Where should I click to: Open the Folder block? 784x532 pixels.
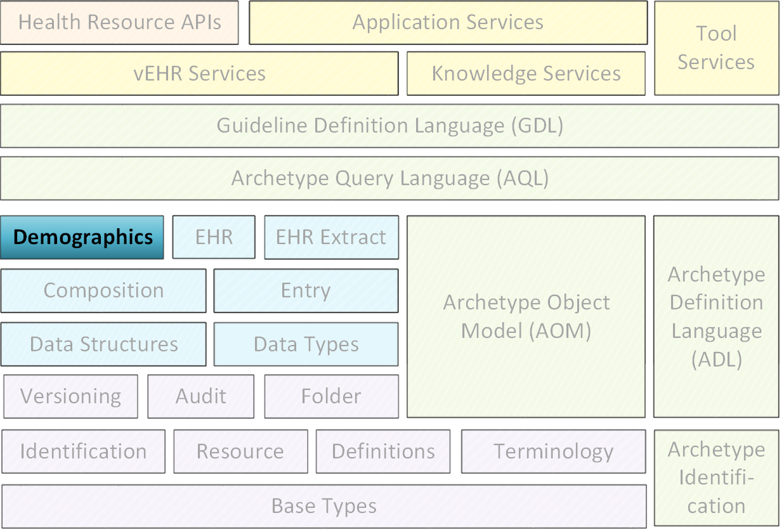point(331,396)
